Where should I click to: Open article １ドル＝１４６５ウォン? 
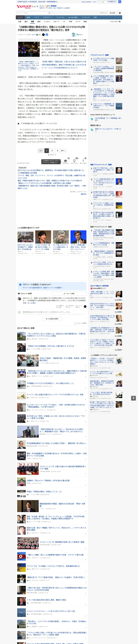coord(51,611)
